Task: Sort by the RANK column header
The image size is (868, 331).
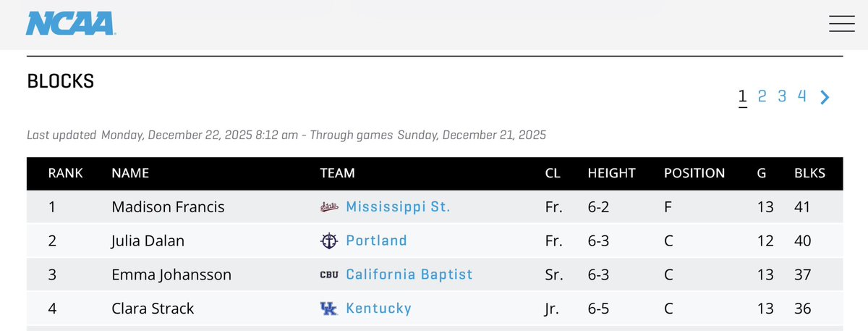Action: click(x=65, y=173)
